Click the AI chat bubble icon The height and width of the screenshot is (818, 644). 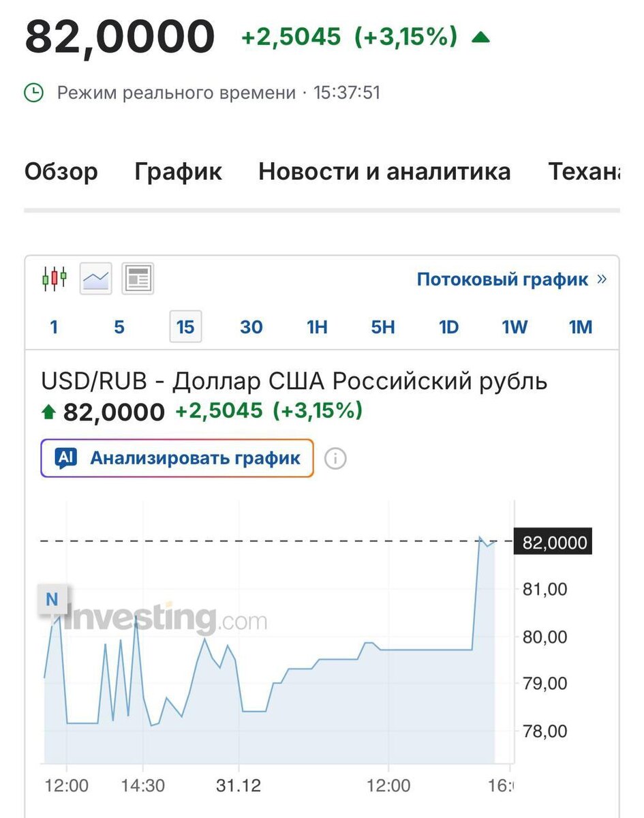pyautogui.click(x=66, y=458)
